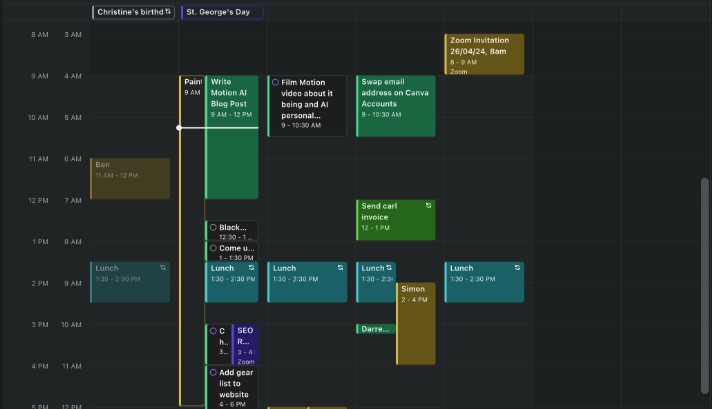Click recurring icon on dimmed Lunch below Ben
Viewport: 712px width, 409px height.
click(163, 268)
